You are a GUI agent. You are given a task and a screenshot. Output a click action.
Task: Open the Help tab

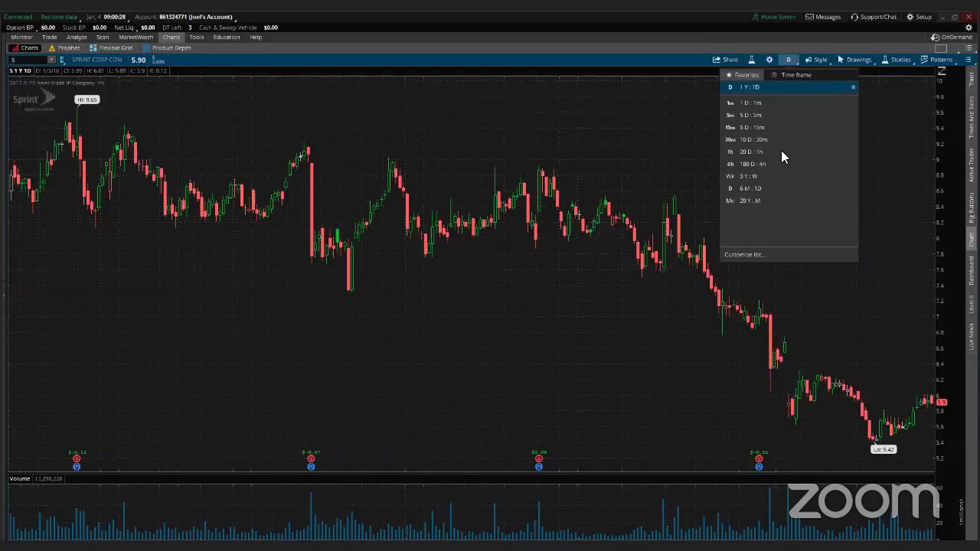[x=256, y=37]
